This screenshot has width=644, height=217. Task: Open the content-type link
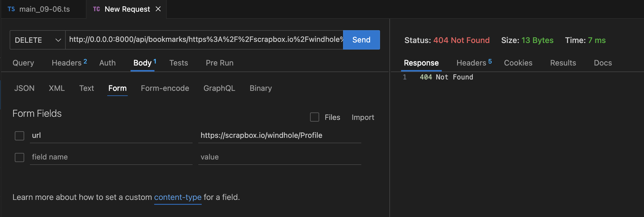178,197
